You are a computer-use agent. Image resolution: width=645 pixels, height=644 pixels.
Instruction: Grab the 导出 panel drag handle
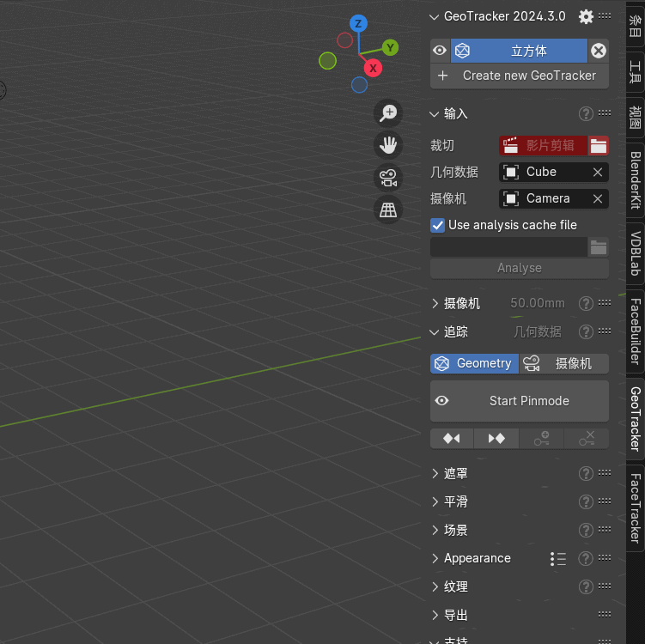(605, 615)
